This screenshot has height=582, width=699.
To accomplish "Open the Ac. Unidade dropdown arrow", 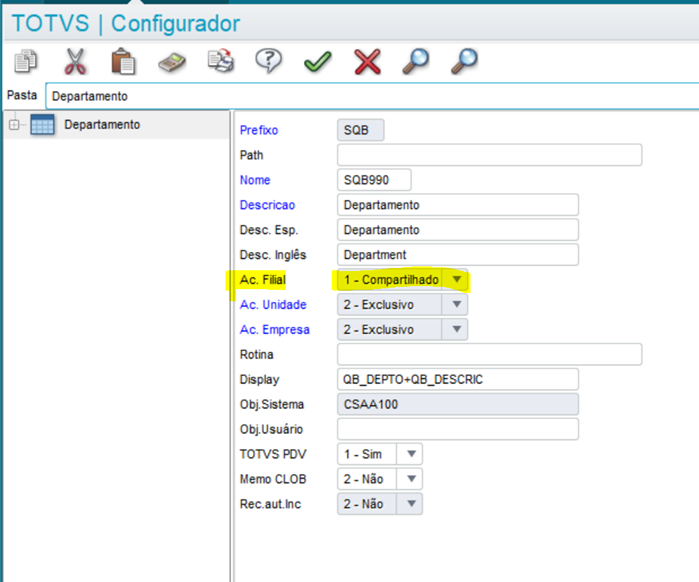I will (456, 304).
